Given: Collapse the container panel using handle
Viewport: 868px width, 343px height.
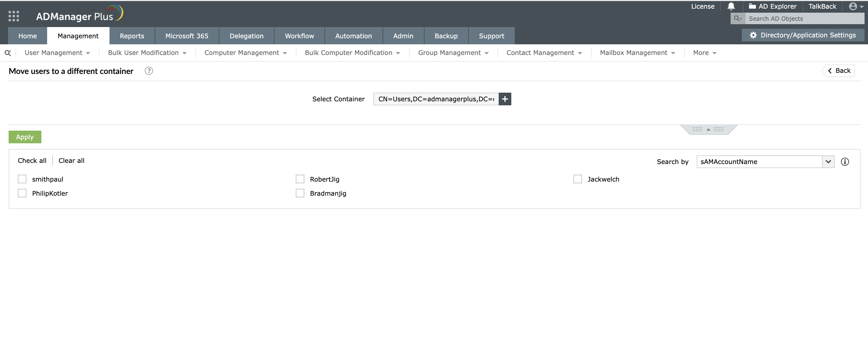Looking at the screenshot, I should tap(708, 129).
